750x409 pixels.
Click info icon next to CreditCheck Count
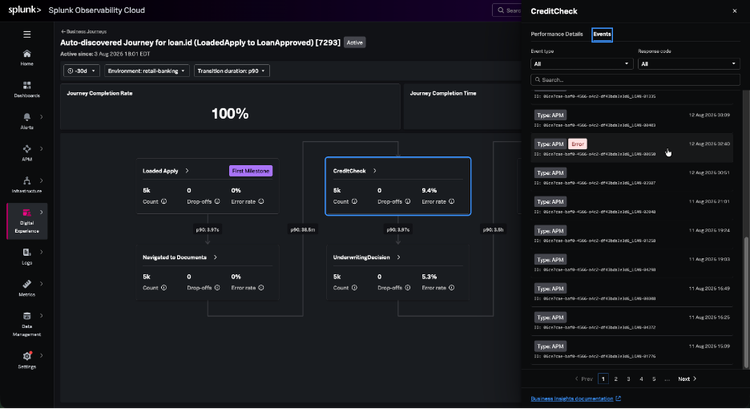click(x=354, y=201)
